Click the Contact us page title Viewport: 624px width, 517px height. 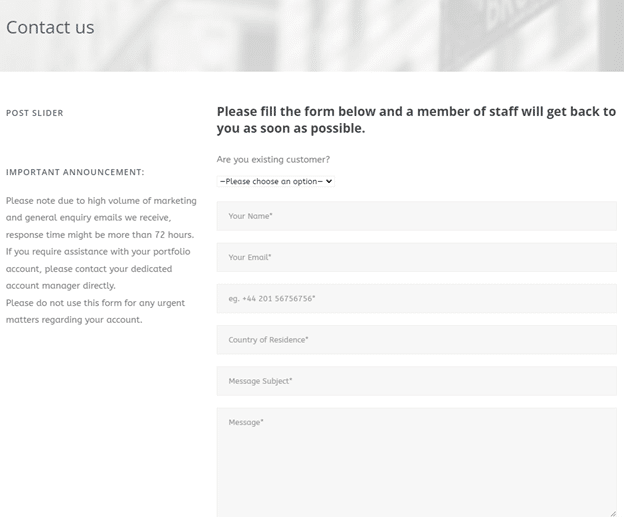(x=50, y=28)
